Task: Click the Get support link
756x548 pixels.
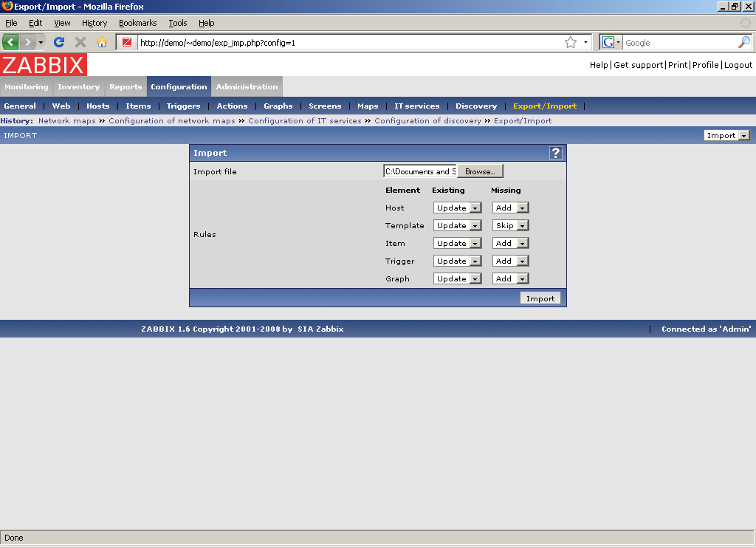Action: pyautogui.click(x=639, y=65)
